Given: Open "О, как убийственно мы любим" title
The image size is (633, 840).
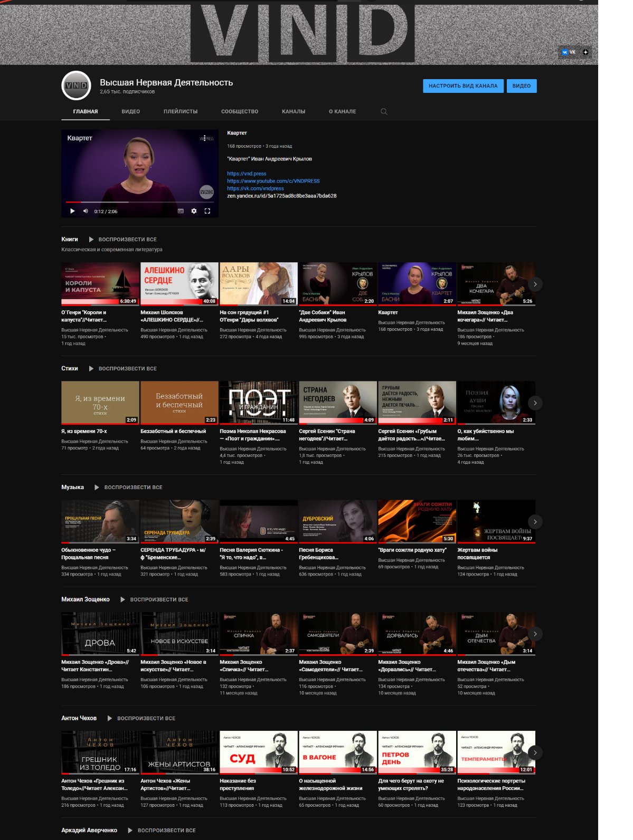Looking at the screenshot, I should pyautogui.click(x=485, y=435).
